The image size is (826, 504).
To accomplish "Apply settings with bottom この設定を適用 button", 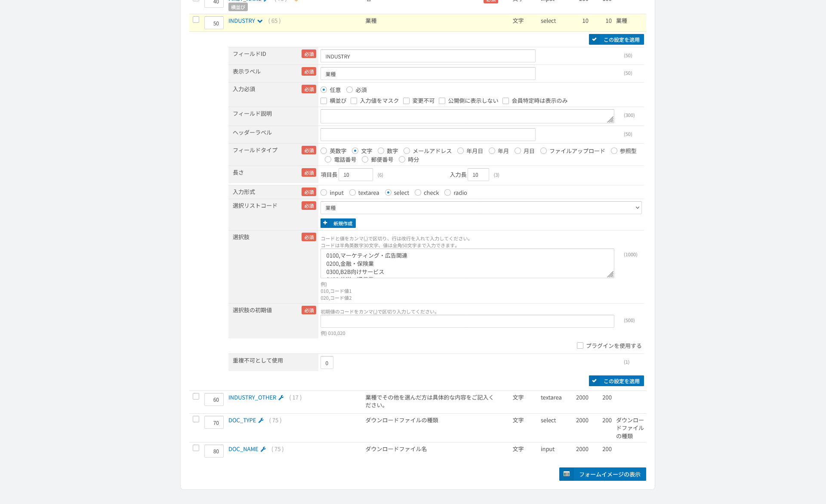I will (616, 381).
